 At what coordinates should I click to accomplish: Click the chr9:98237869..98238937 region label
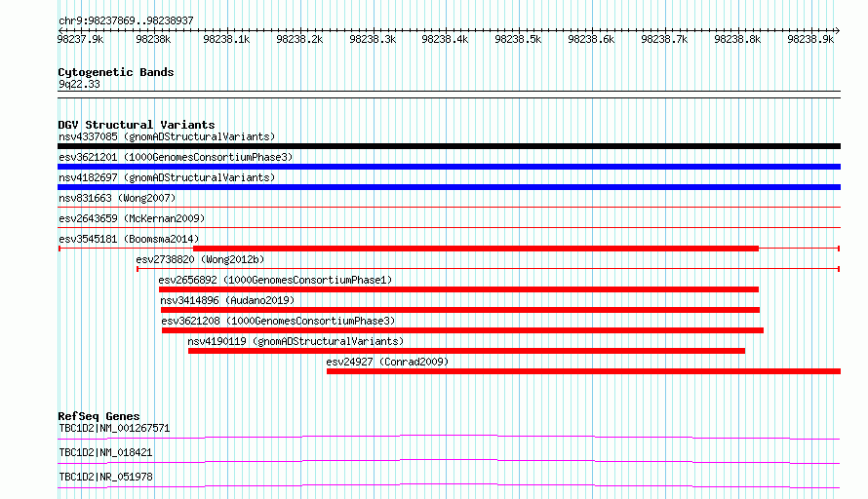coord(126,20)
